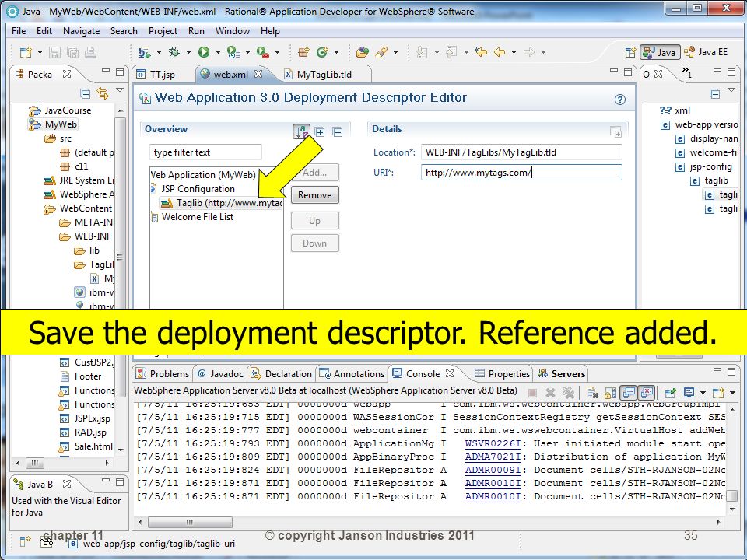Select JSP Configuration in Overview tree

(198, 189)
